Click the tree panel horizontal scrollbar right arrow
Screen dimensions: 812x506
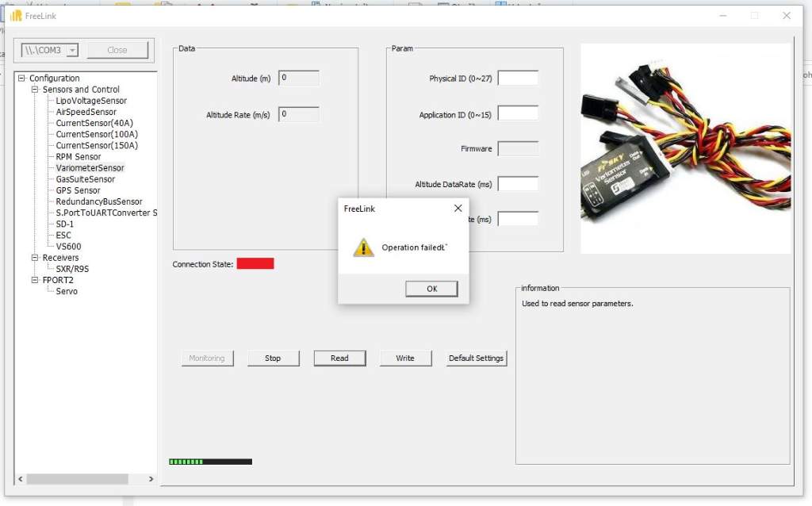click(x=151, y=479)
